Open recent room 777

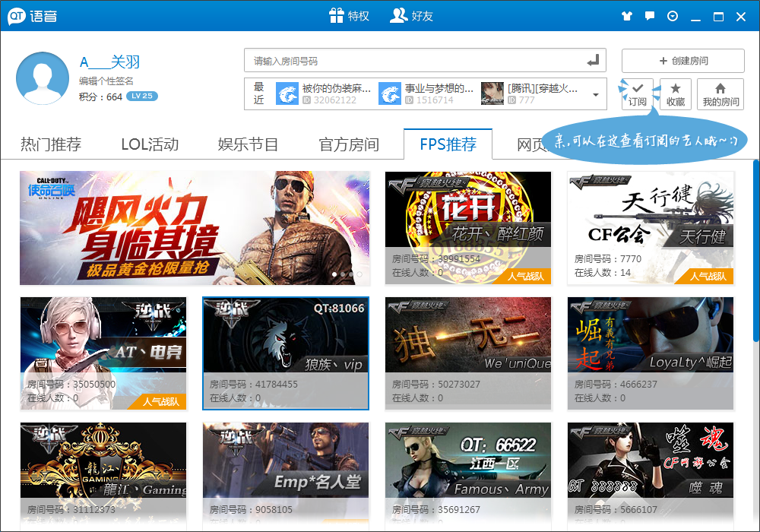pos(529,93)
